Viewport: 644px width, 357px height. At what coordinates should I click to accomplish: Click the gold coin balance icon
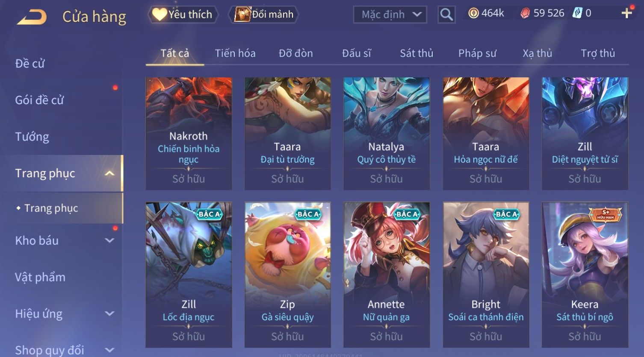click(473, 13)
